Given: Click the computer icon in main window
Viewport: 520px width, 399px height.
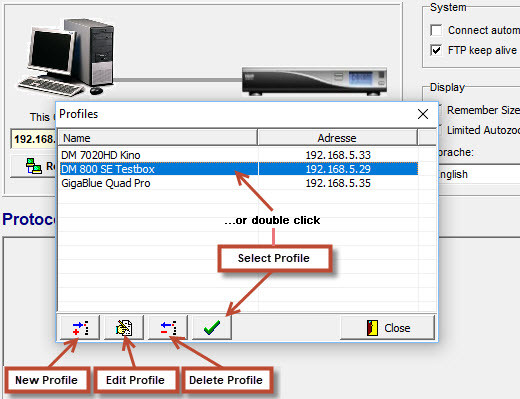Looking at the screenshot, I should coord(67,57).
